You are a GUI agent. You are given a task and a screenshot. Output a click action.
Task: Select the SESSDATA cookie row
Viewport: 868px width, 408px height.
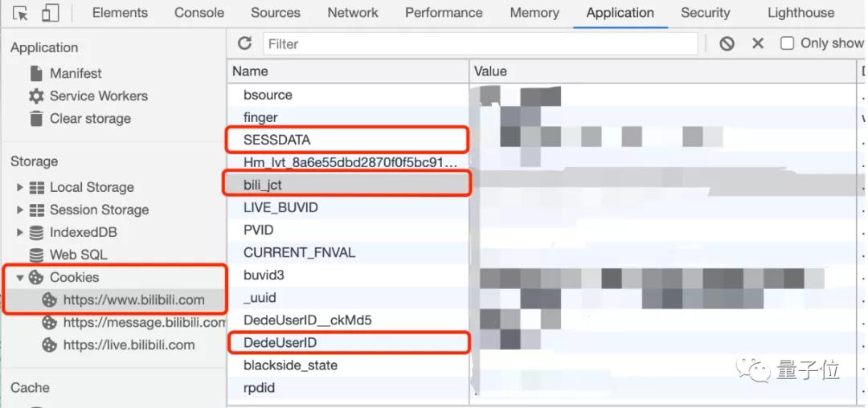(x=276, y=140)
